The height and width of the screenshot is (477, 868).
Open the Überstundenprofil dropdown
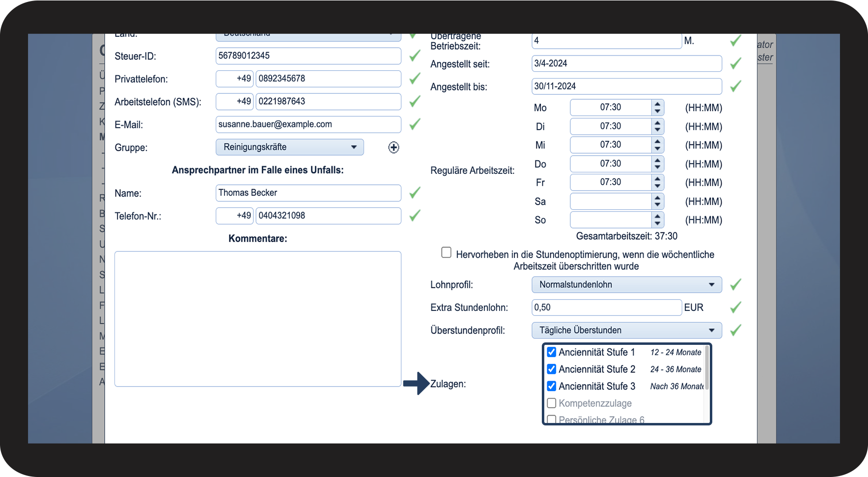coord(626,330)
